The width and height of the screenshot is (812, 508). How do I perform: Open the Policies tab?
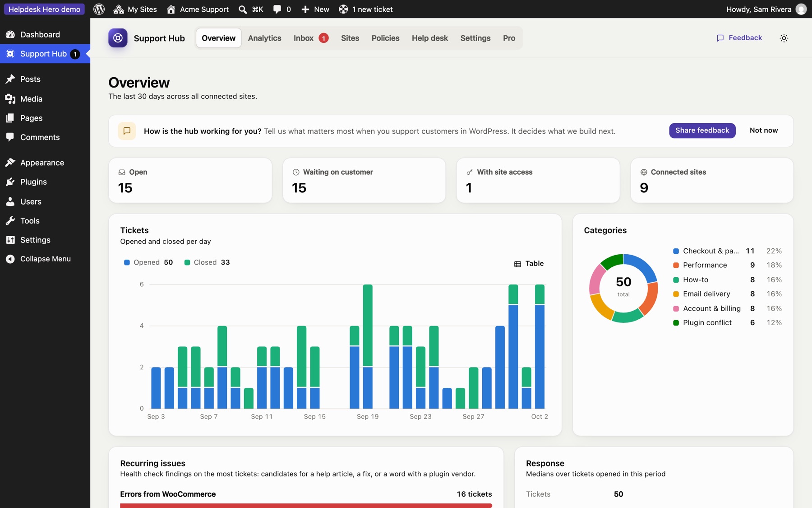tap(385, 38)
